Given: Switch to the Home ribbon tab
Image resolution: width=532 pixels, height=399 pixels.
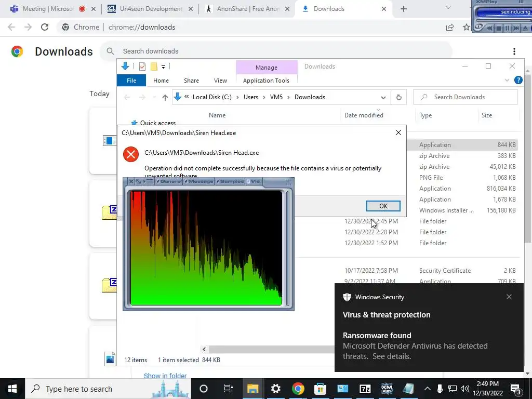Looking at the screenshot, I should coord(161,81).
